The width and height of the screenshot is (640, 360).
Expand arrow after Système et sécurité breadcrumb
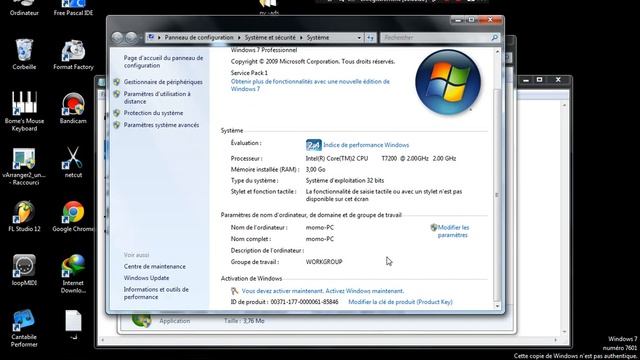coord(301,38)
